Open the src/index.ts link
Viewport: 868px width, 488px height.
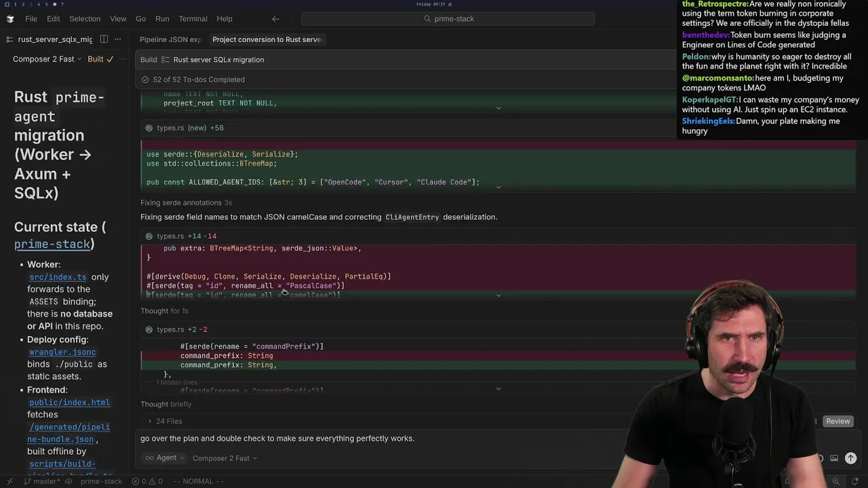(x=58, y=277)
